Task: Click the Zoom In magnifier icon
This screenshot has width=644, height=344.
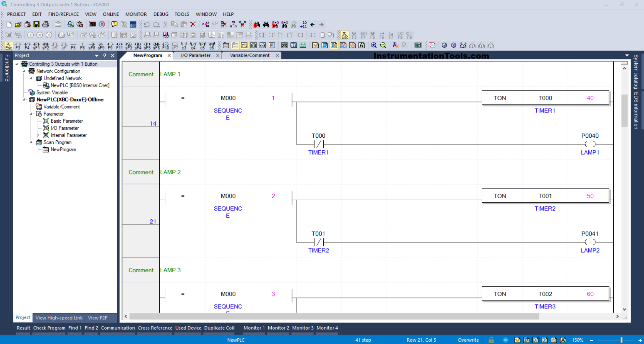Action: (374, 46)
